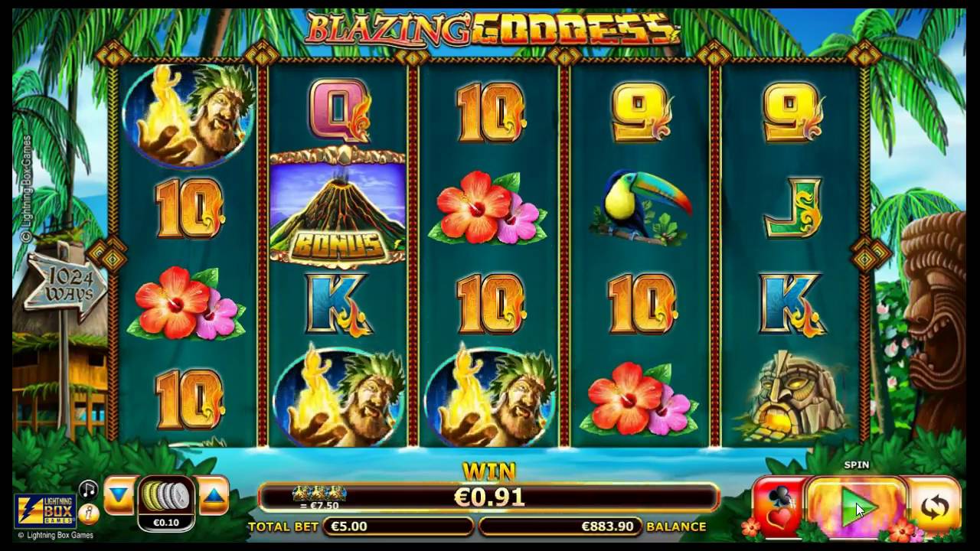This screenshot has width=980, height=551.
Task: Click the gamble card suits button
Action: pyautogui.click(x=780, y=507)
